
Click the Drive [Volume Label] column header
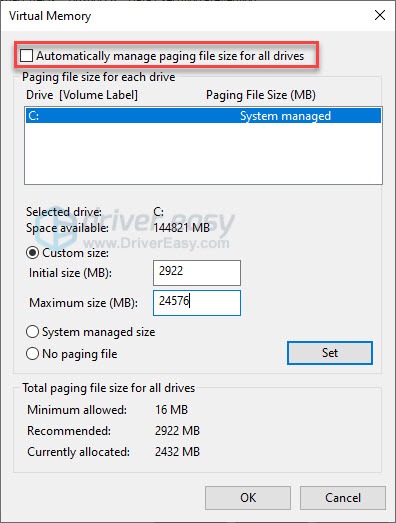tap(82, 95)
